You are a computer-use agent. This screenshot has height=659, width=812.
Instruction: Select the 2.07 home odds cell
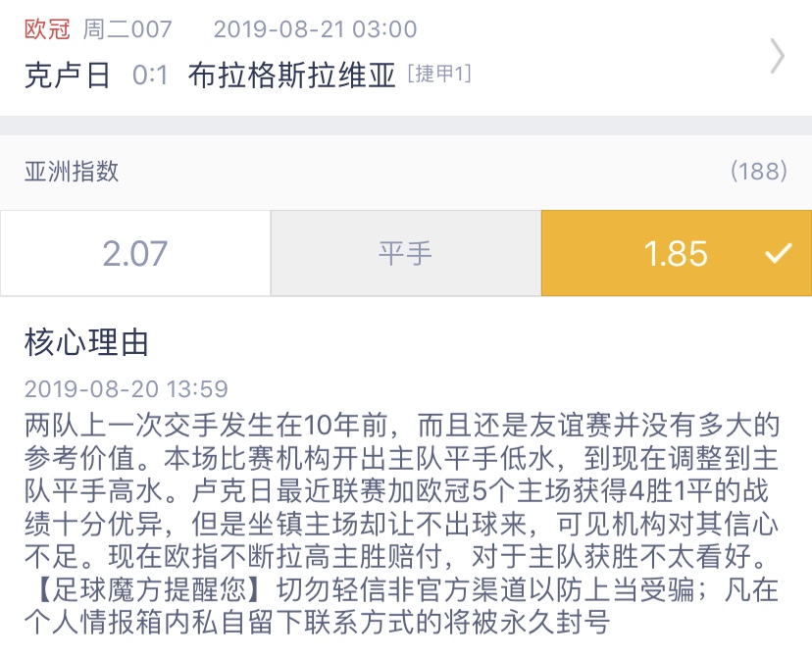point(135,254)
